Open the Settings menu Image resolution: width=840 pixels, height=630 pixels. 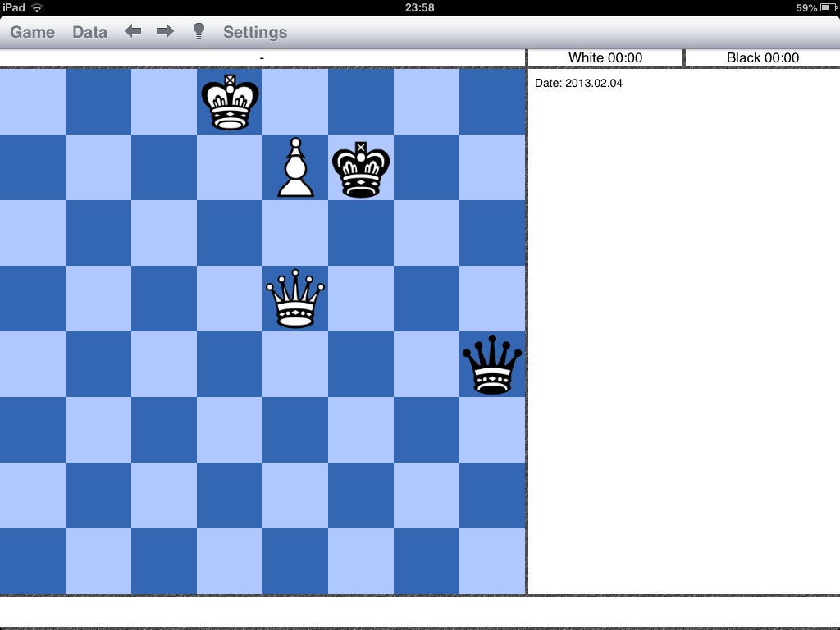pyautogui.click(x=255, y=32)
